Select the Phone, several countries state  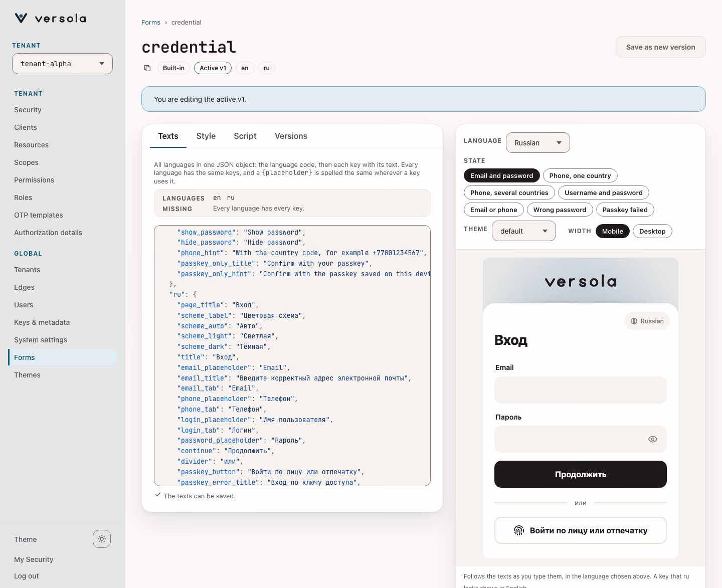click(509, 192)
